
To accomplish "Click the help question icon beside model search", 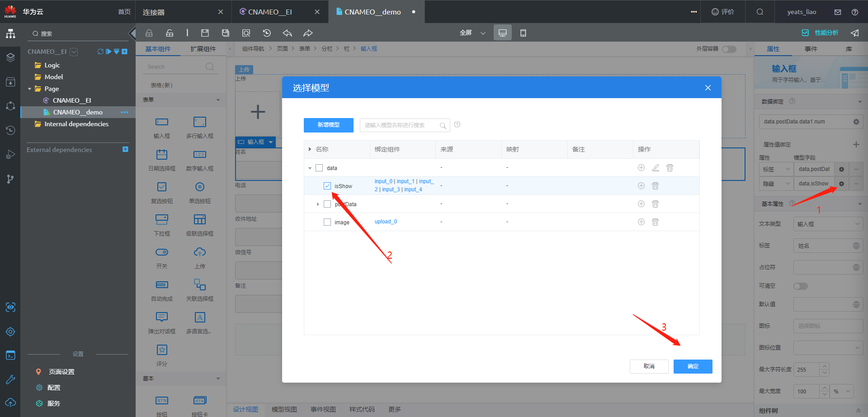I will click(x=457, y=124).
